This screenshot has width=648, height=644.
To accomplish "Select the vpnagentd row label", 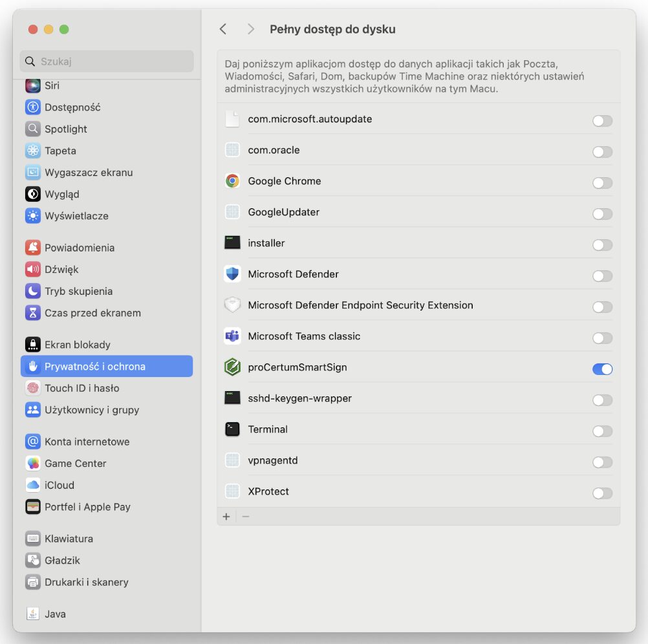I will (x=273, y=460).
